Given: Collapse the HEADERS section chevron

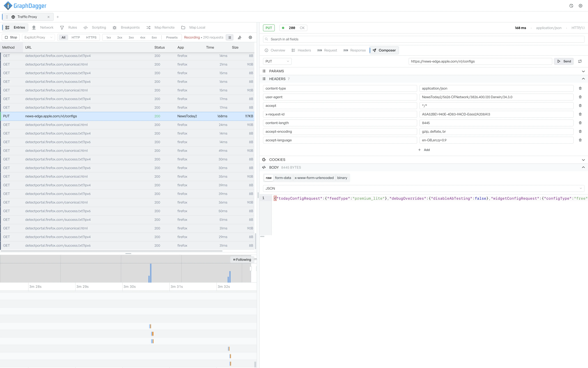Looking at the screenshot, I should tap(583, 79).
